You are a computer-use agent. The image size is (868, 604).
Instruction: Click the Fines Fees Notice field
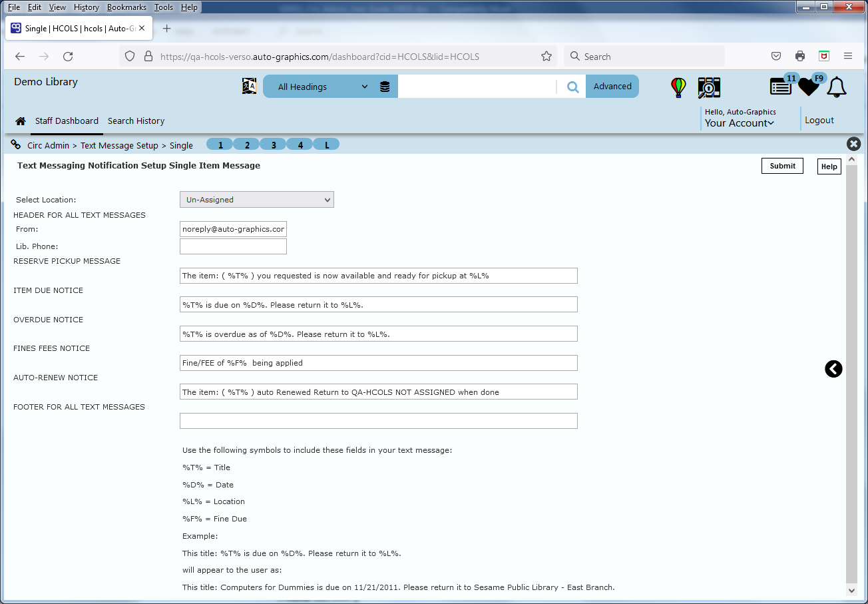[x=378, y=363]
